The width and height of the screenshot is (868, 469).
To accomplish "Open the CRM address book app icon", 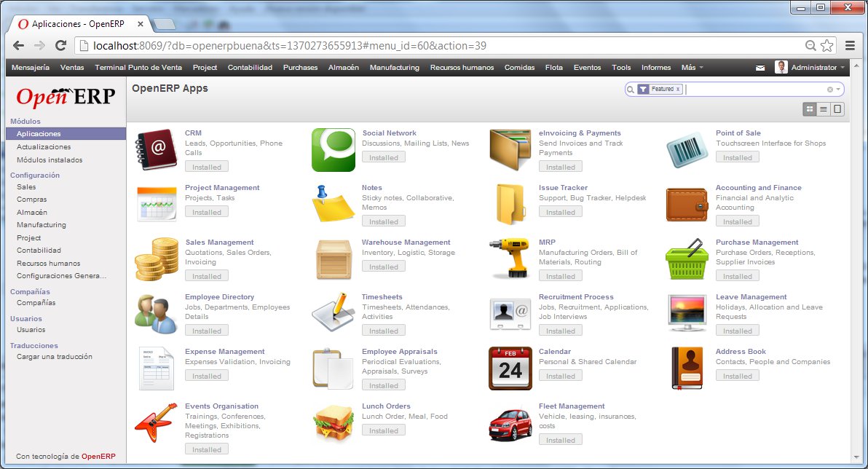I will click(x=156, y=149).
